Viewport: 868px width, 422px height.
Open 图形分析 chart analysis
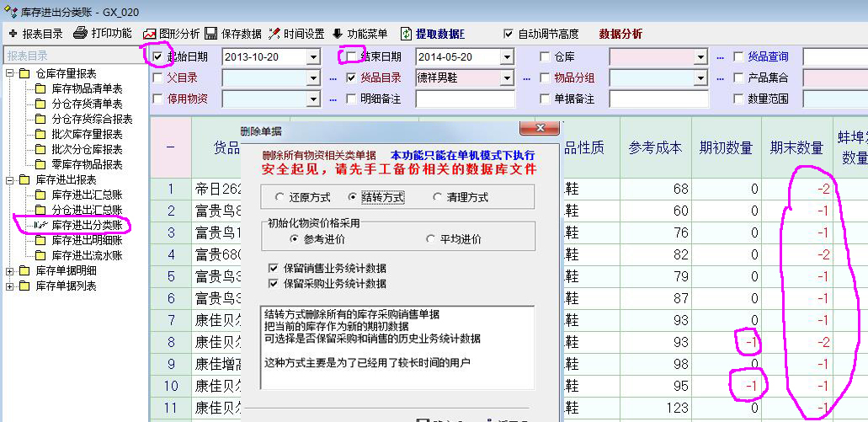[x=150, y=34]
